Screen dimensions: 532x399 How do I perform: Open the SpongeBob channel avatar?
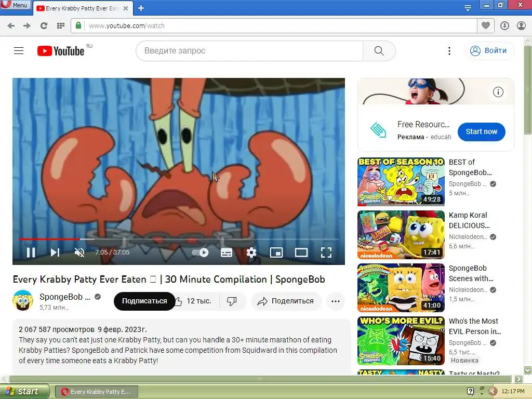coord(23,301)
